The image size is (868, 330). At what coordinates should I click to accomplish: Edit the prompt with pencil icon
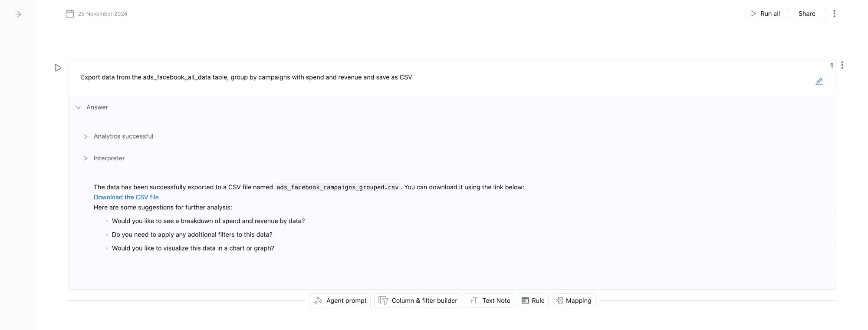click(x=819, y=82)
